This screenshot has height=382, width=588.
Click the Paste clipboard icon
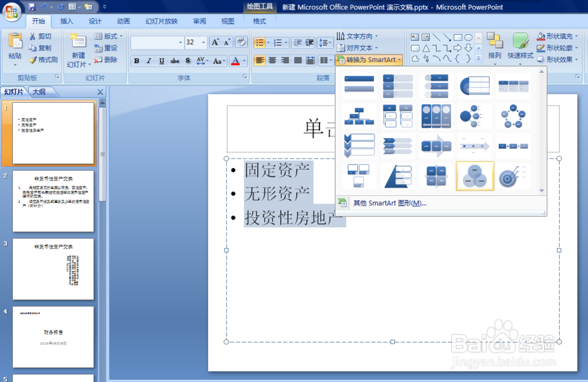[15, 41]
